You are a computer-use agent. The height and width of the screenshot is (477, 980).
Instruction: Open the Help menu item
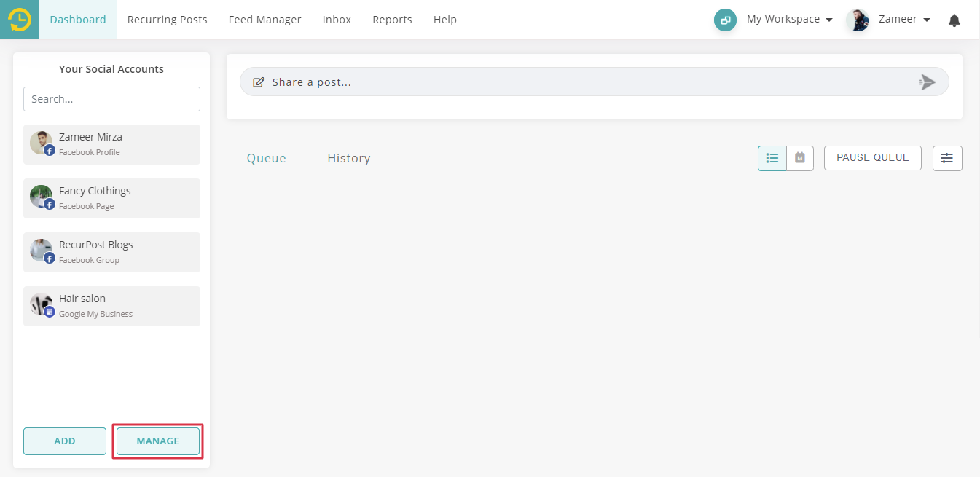coord(445,20)
